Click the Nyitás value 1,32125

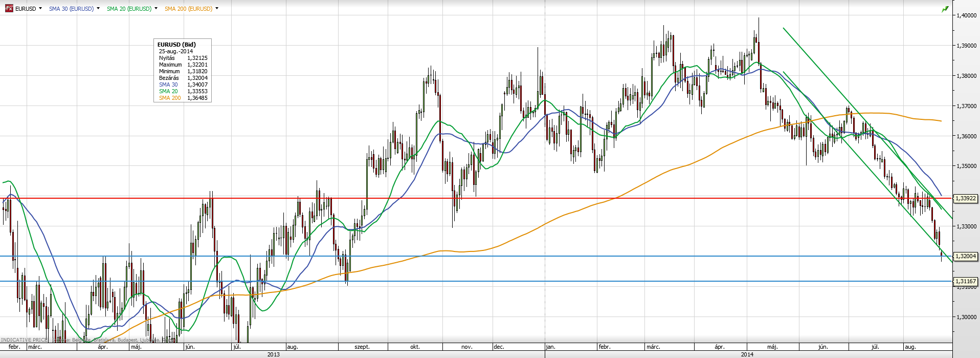click(x=197, y=58)
